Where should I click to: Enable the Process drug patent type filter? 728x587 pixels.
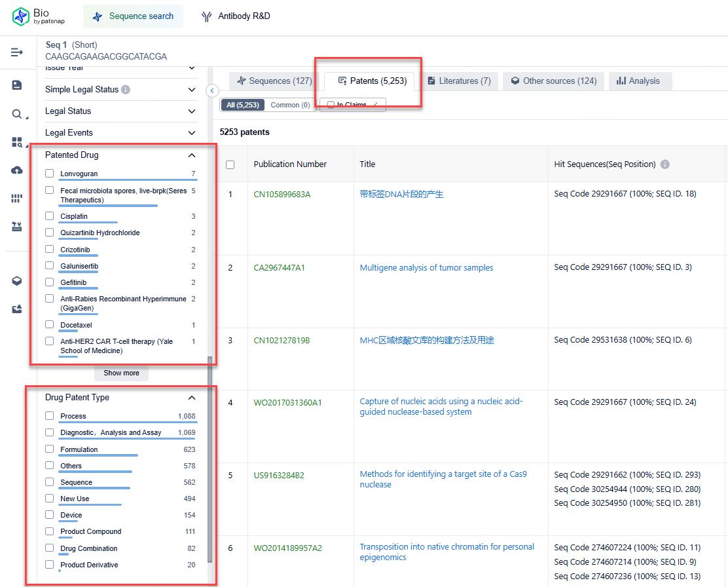50,416
